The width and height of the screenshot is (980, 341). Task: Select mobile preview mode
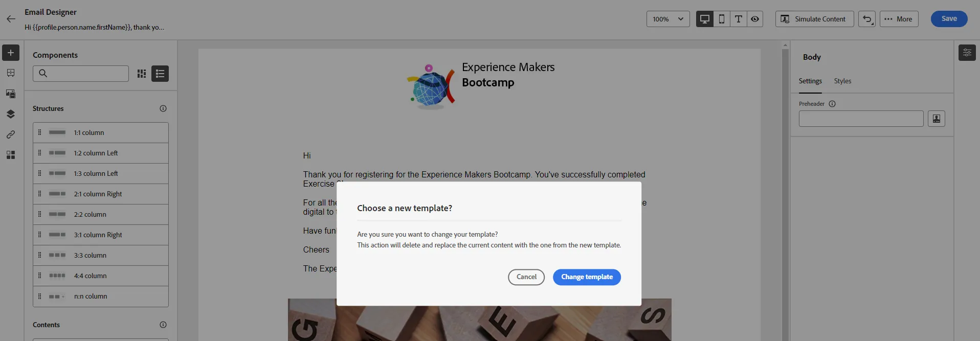point(722,19)
